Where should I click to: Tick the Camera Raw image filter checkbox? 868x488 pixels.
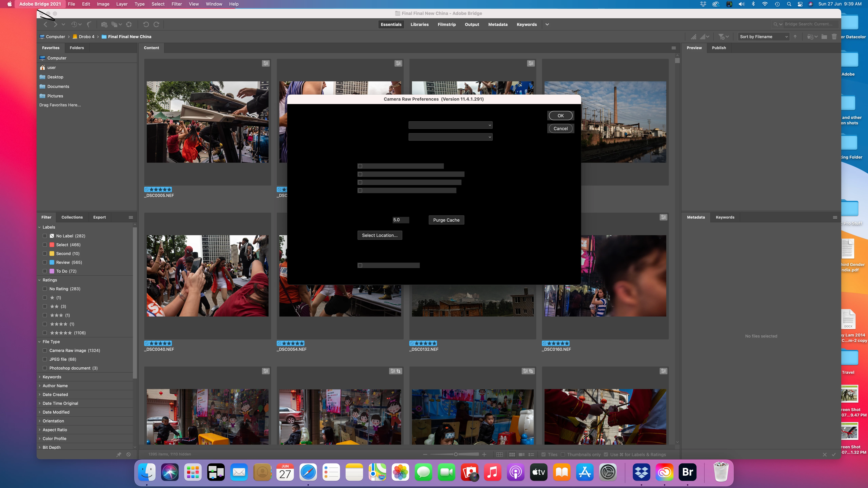pyautogui.click(x=45, y=351)
